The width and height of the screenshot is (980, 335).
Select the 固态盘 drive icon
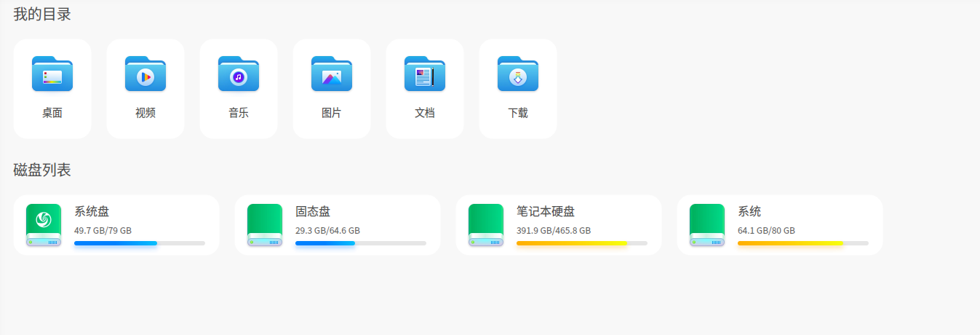[x=265, y=225]
